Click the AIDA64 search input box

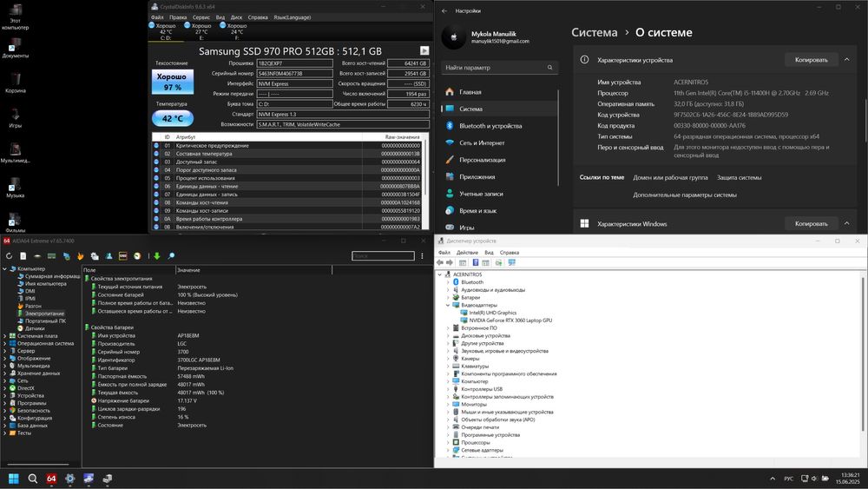coord(383,256)
